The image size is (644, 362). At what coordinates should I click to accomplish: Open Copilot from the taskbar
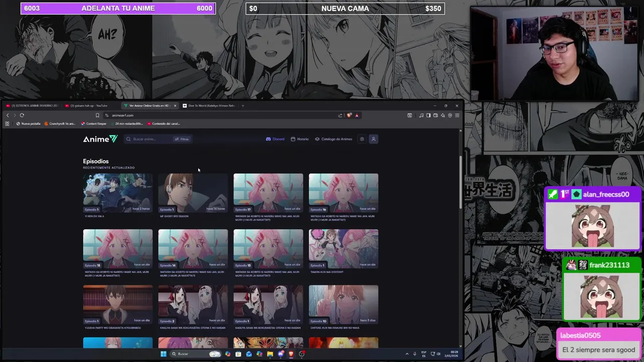[x=228, y=353]
